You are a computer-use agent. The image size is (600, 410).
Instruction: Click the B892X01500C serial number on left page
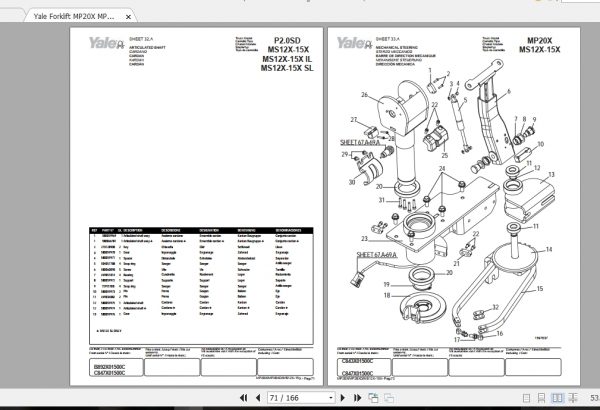[x=109, y=366]
